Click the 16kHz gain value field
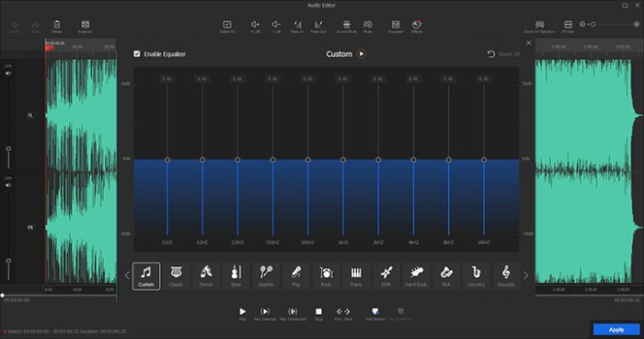This screenshot has width=644, height=339. pyautogui.click(x=484, y=78)
